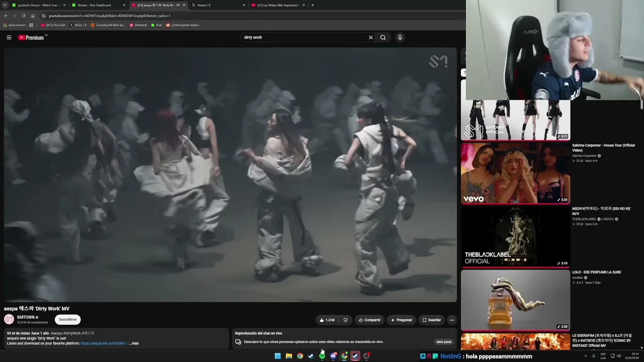
Task: Open the aespa.lnk.to/DirtyWork link
Action: click(x=104, y=343)
